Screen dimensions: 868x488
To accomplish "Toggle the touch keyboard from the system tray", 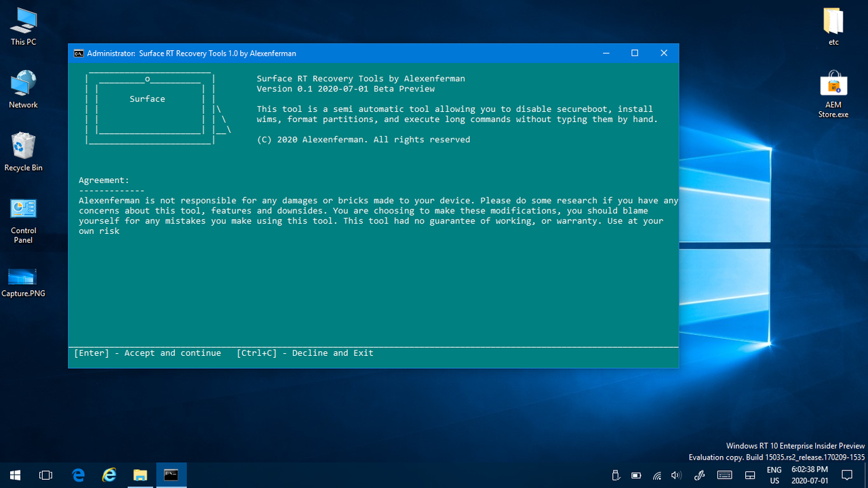I will click(x=724, y=475).
